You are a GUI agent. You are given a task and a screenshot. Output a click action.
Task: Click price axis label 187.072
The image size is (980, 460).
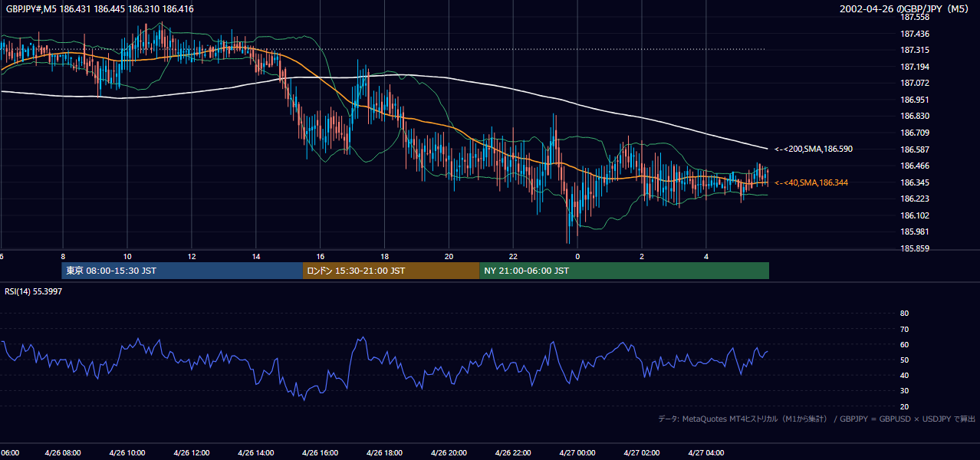(915, 83)
